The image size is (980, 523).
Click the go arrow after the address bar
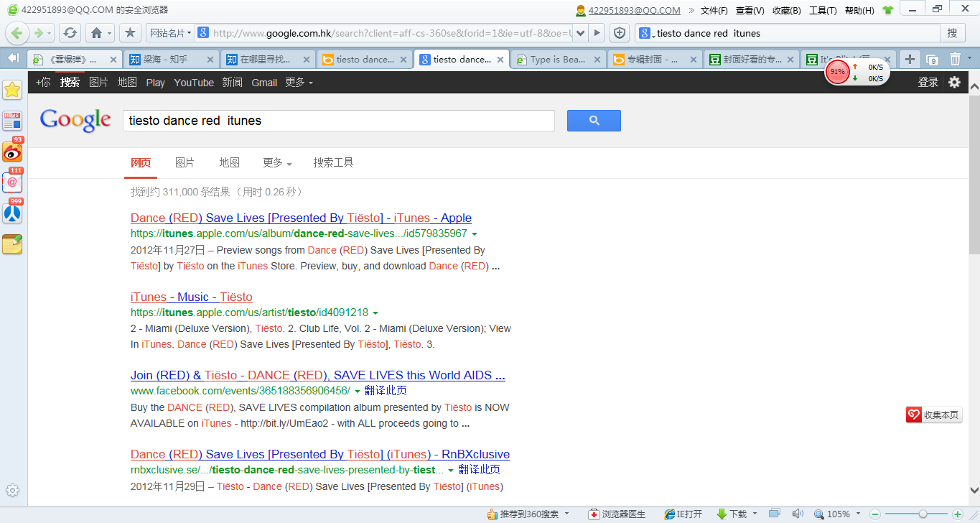pos(597,33)
